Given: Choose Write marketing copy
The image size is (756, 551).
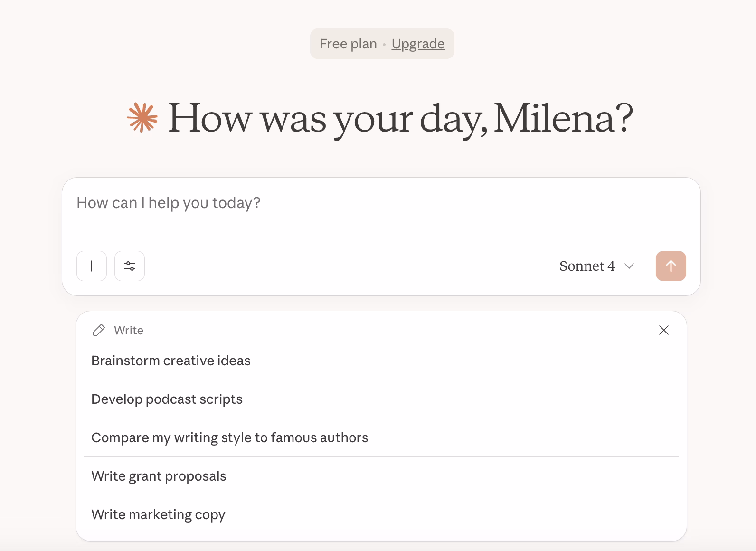Looking at the screenshot, I should pyautogui.click(x=158, y=514).
